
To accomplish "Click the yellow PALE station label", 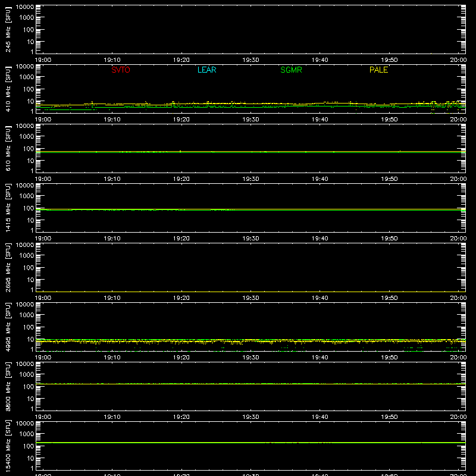I will 378,70.
